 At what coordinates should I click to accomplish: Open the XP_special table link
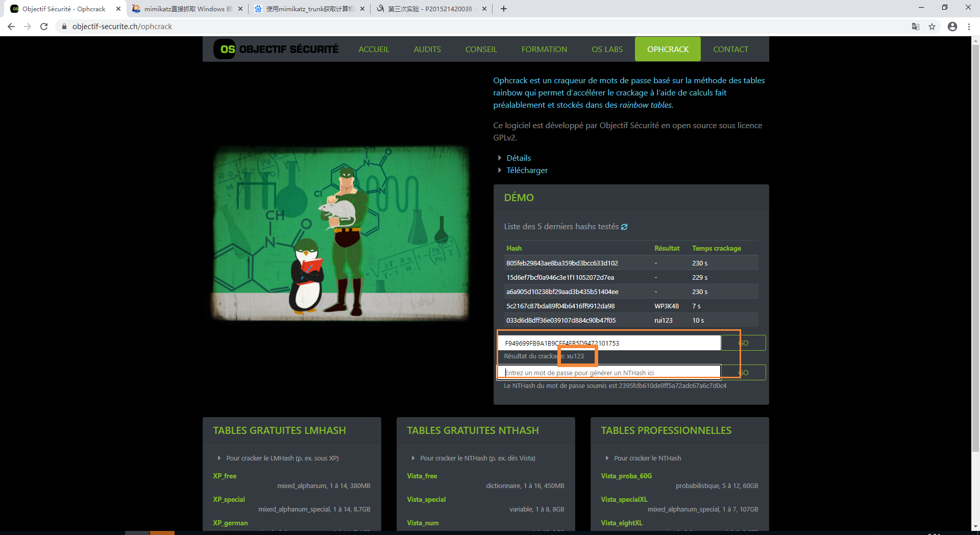pyautogui.click(x=229, y=500)
